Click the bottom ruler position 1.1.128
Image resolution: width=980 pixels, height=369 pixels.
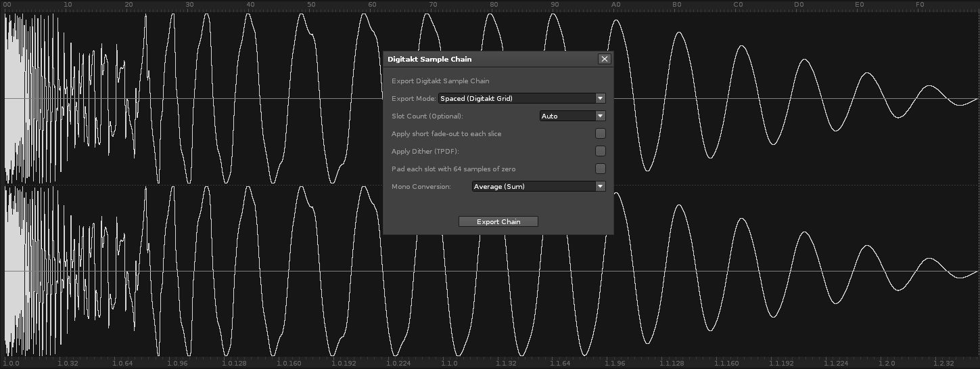(x=671, y=364)
